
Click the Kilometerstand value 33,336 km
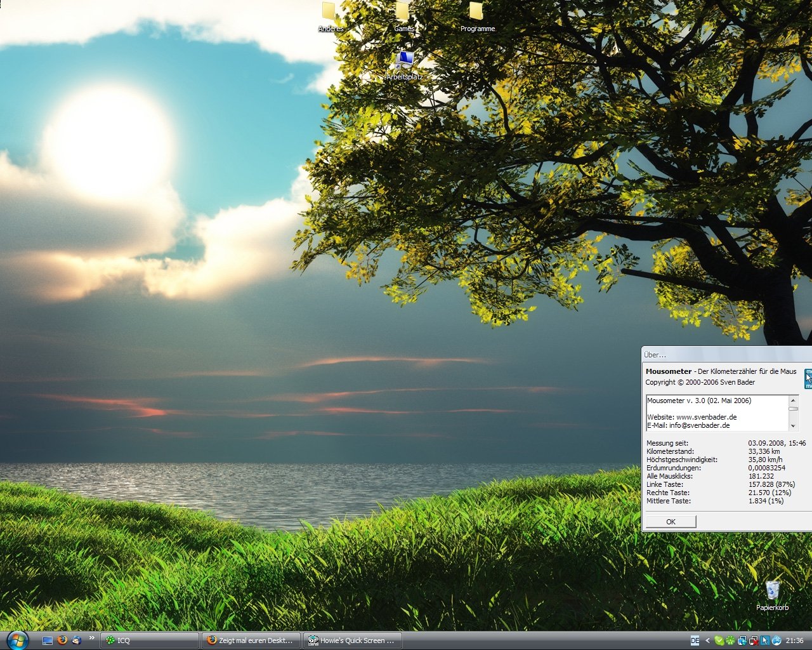coord(764,451)
